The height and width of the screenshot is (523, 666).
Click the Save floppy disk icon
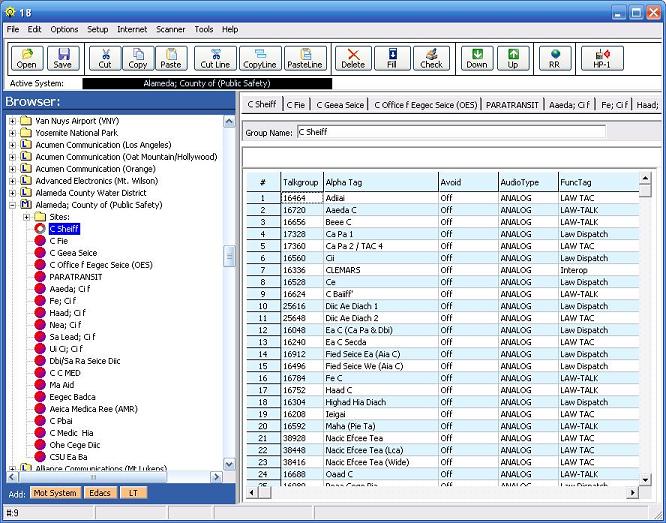[x=64, y=58]
